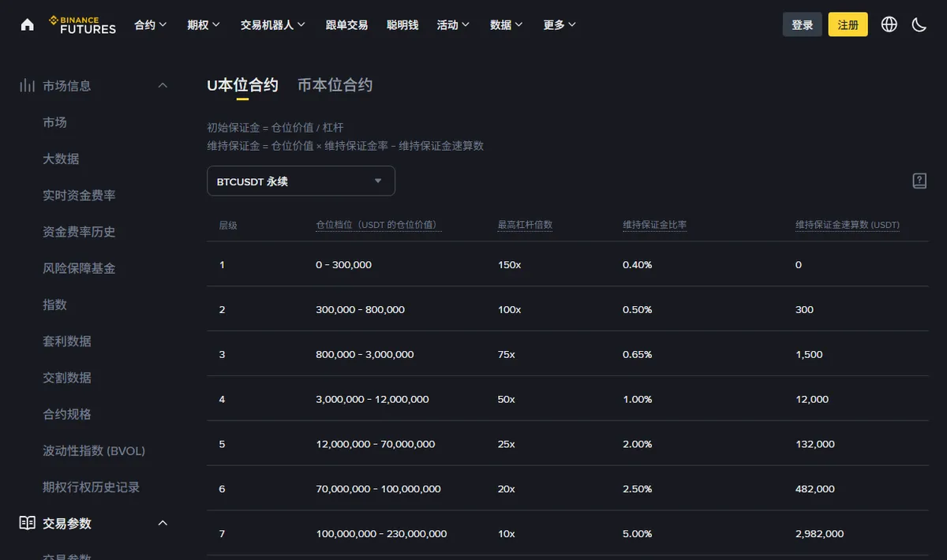Open the BTCUSDT 永续 symbol dropdown
The image size is (947, 560).
click(301, 181)
